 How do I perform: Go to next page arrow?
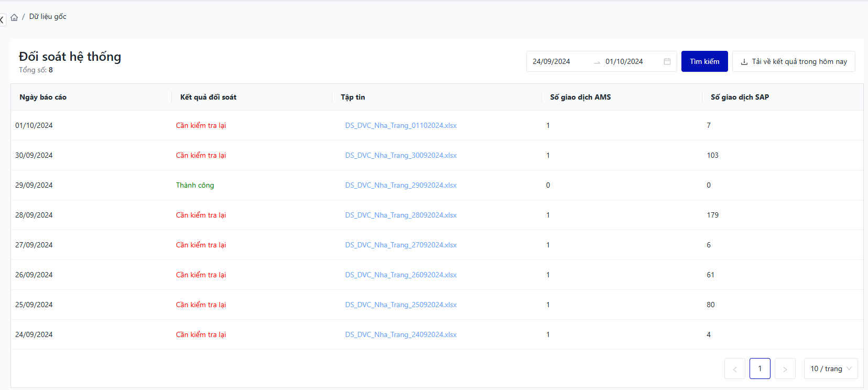click(x=785, y=369)
